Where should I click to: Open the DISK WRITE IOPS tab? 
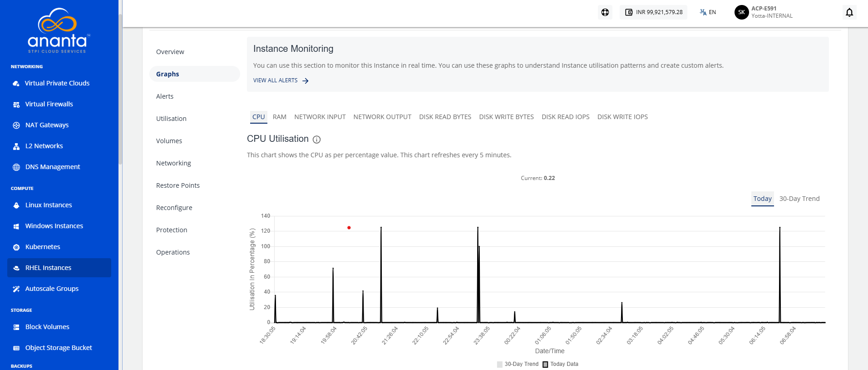pyautogui.click(x=623, y=117)
